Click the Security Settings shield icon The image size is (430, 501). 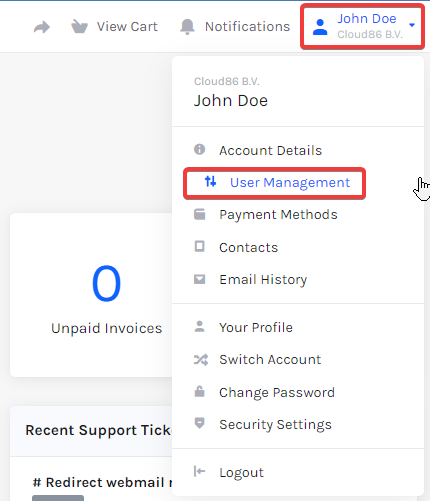pyautogui.click(x=200, y=423)
